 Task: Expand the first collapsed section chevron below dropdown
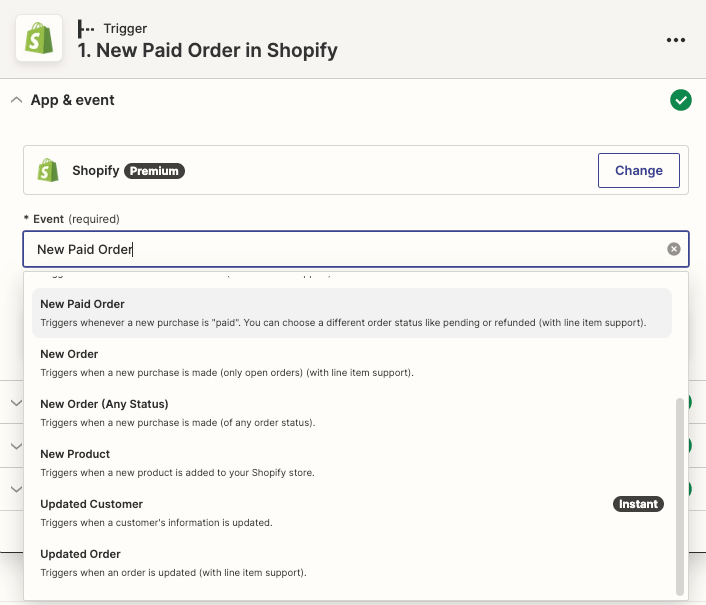click(x=17, y=402)
